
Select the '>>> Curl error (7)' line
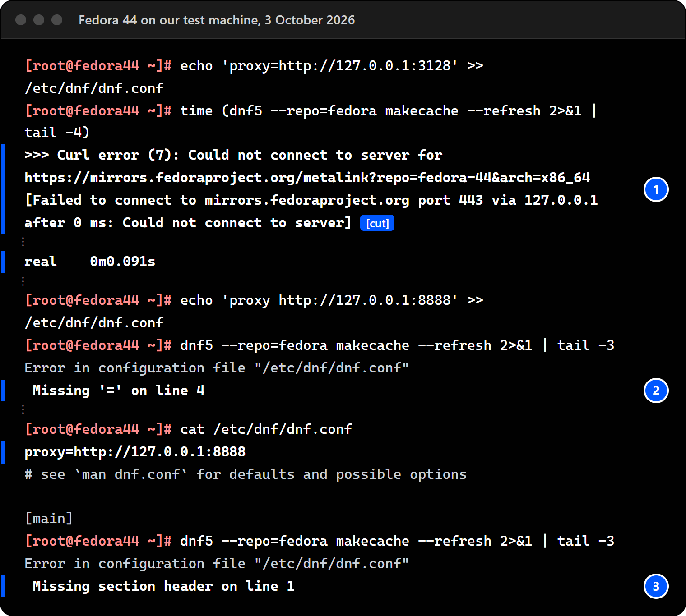(x=233, y=155)
